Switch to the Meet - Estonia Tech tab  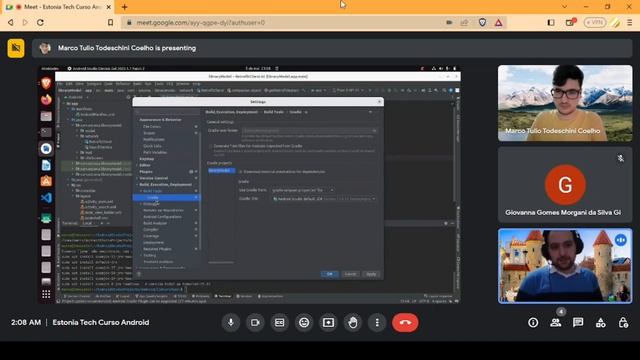tap(58, 7)
